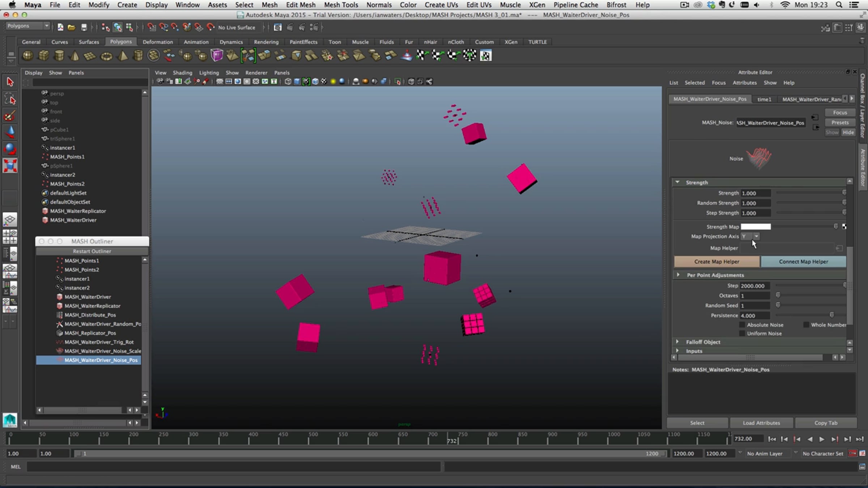This screenshot has width=868, height=488.
Task: Select the single perspective layout icon
Action: pos(10,219)
